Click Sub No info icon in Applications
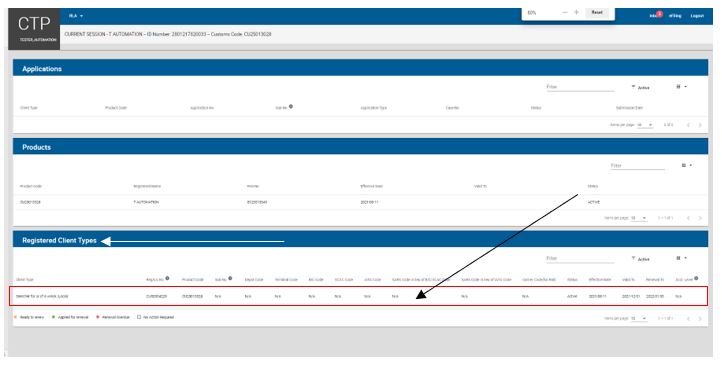722x366 pixels. (x=291, y=107)
